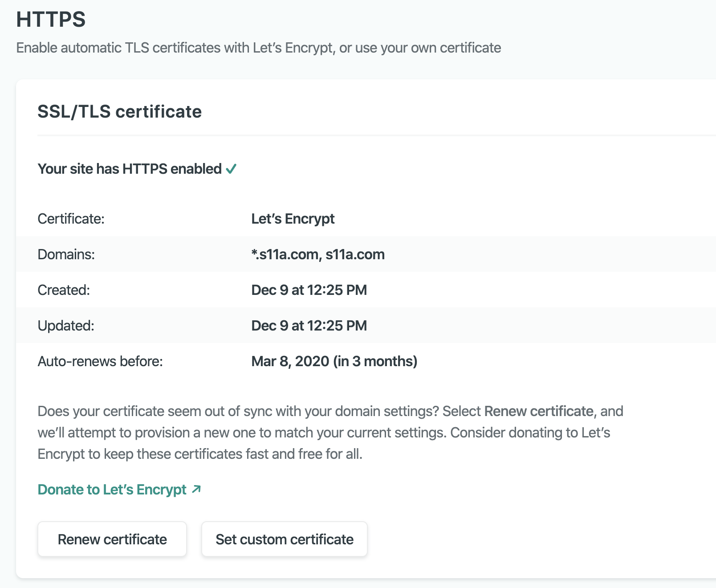Click the external link arrow beside Donate
This screenshot has width=716, height=588.
[196, 490]
